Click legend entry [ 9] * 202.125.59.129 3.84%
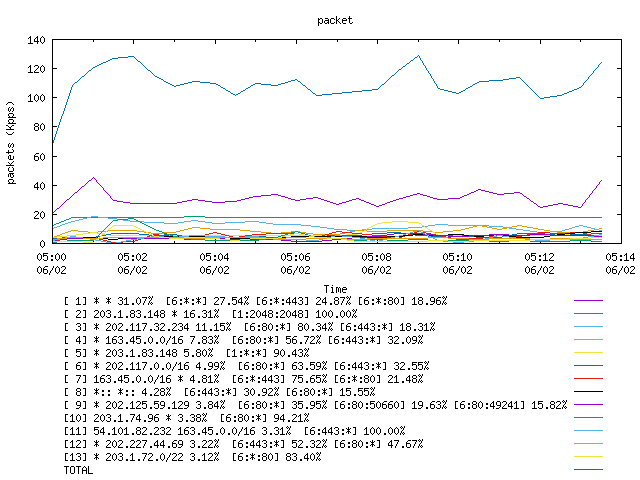Viewport: 640px width, 480px height. 316,405
